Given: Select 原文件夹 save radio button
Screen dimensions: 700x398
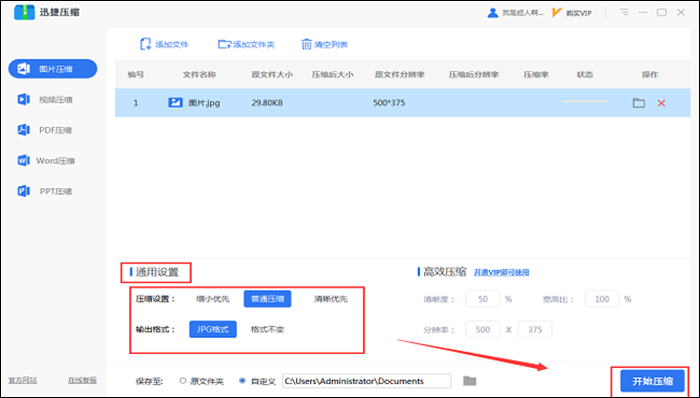Looking at the screenshot, I should coord(183,381).
